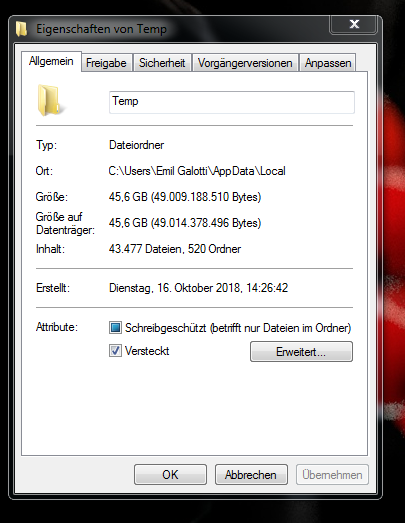Select the Allgemein tab
This screenshot has height=523, width=405.
coord(51,61)
